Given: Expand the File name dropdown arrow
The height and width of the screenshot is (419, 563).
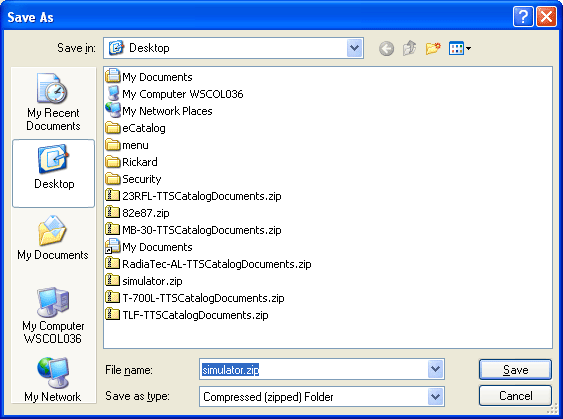Looking at the screenshot, I should 436,369.
